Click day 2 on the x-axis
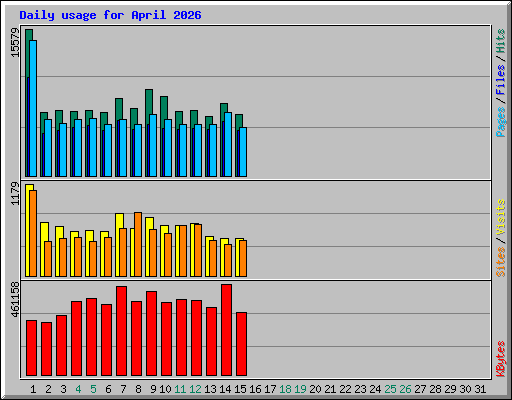512x400 pixels. click(x=48, y=389)
